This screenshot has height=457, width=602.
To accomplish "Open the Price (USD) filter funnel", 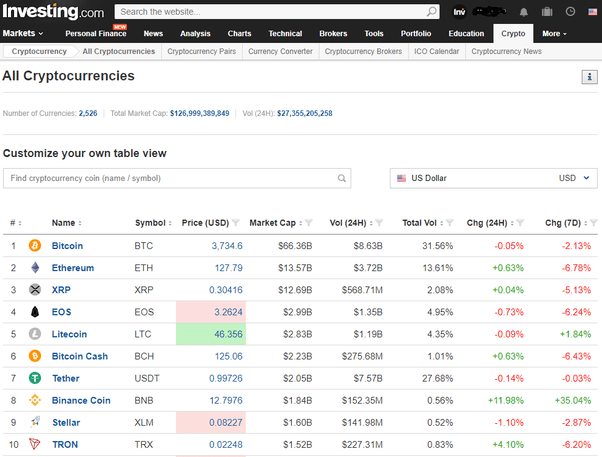I will (x=236, y=223).
